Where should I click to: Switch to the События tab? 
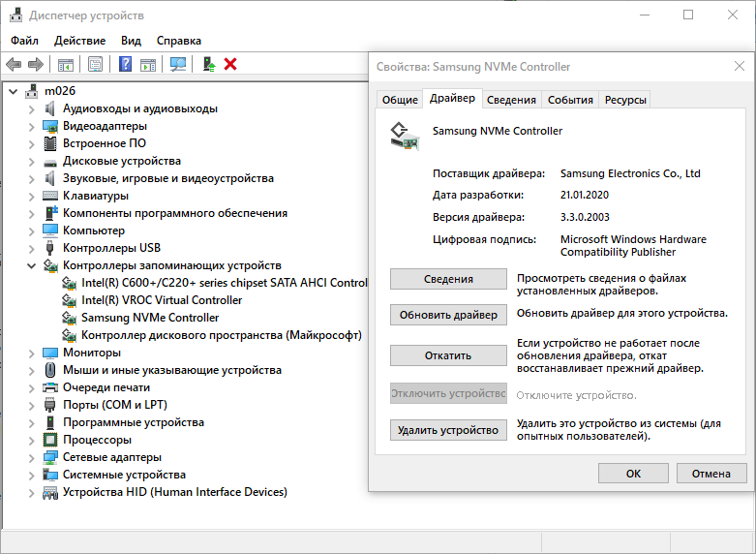(x=570, y=100)
